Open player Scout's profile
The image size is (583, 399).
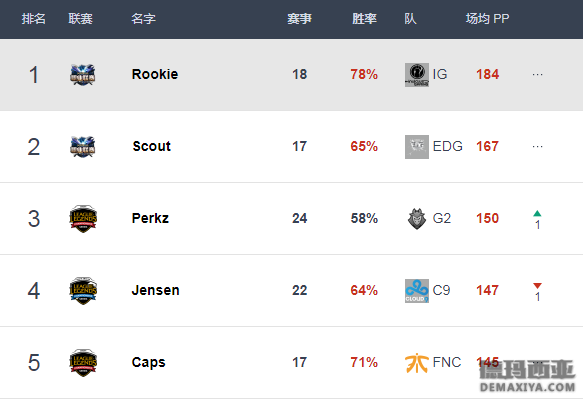click(x=152, y=146)
